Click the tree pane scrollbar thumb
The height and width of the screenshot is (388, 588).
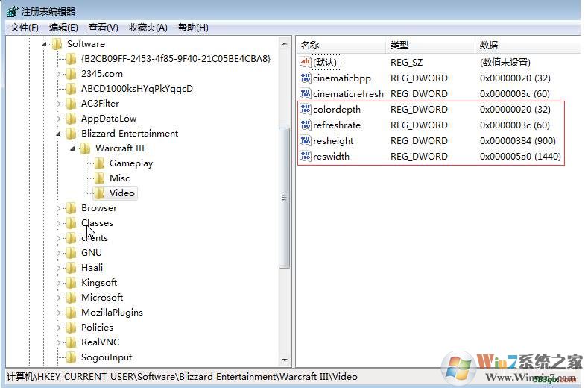[285, 198]
